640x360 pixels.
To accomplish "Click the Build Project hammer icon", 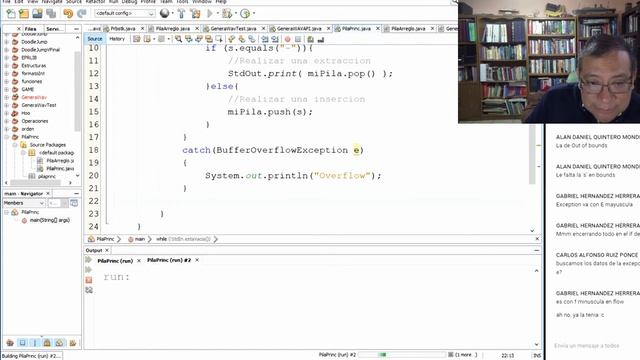I will (x=181, y=13).
